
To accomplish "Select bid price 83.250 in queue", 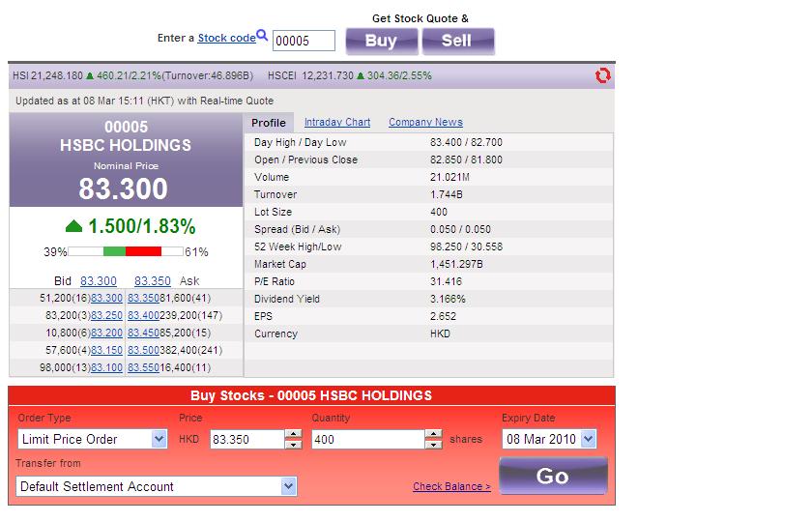I will click(x=106, y=315).
